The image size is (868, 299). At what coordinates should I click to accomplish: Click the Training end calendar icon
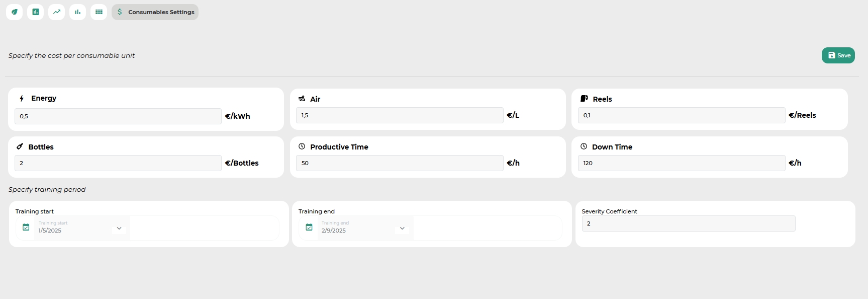[309, 228]
